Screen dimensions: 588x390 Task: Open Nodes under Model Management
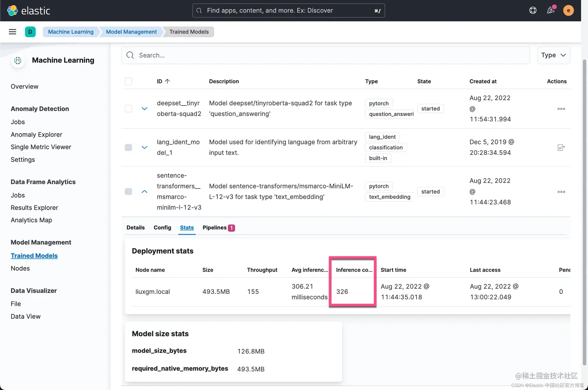20,269
